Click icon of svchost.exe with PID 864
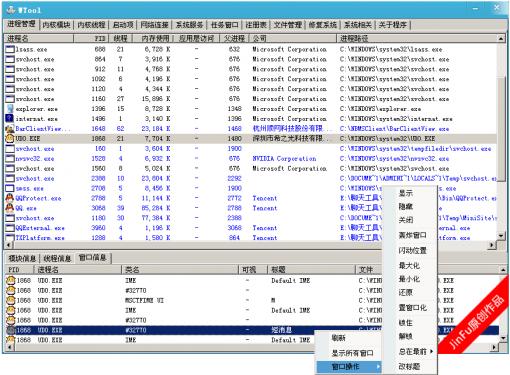This screenshot has height=375, width=510. (x=10, y=59)
